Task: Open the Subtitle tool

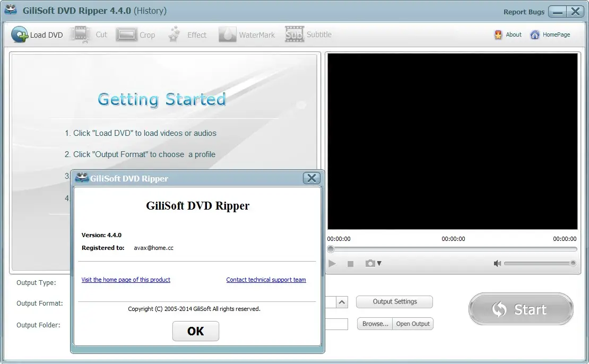Action: (x=308, y=34)
